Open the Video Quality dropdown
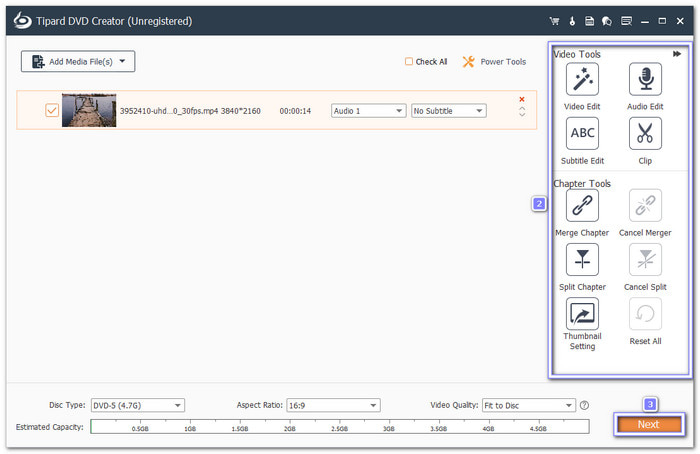 coord(527,405)
